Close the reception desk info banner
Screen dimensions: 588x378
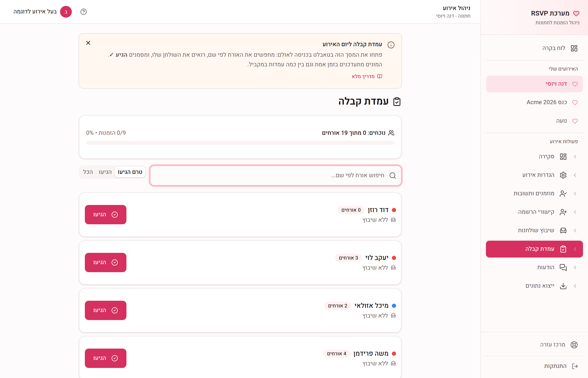(88, 43)
